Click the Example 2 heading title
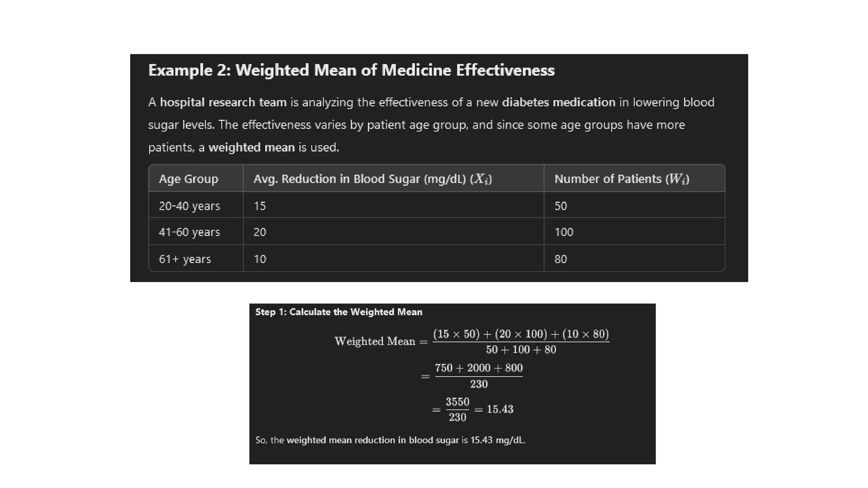 coord(351,70)
